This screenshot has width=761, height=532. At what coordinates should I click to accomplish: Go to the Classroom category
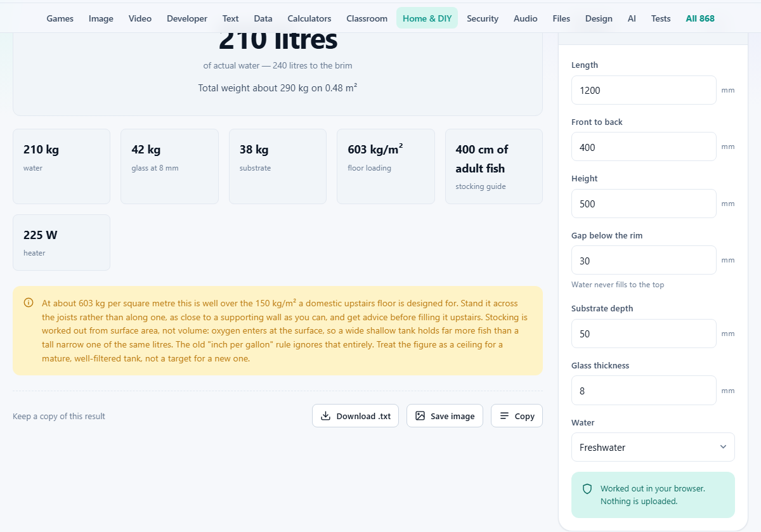click(367, 18)
